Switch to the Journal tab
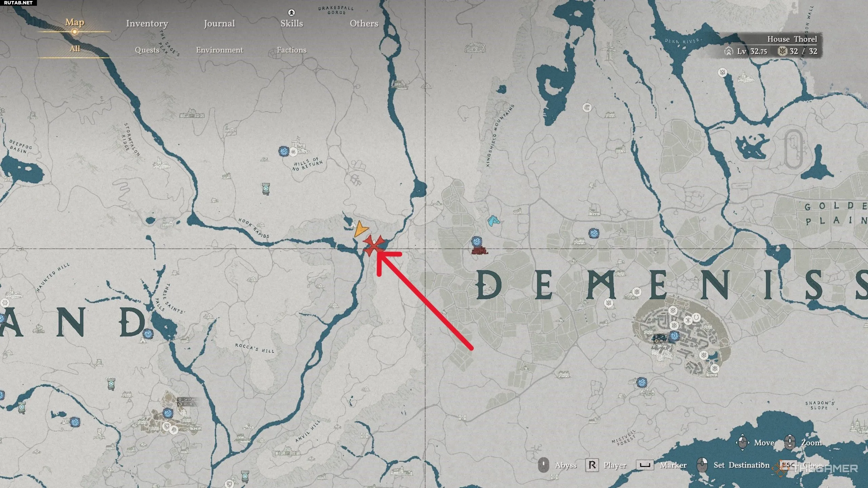This screenshot has height=488, width=868. coord(219,23)
